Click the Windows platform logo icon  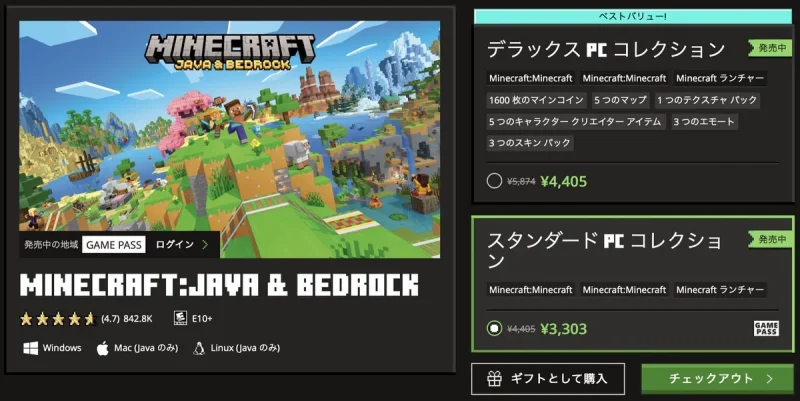click(x=31, y=348)
